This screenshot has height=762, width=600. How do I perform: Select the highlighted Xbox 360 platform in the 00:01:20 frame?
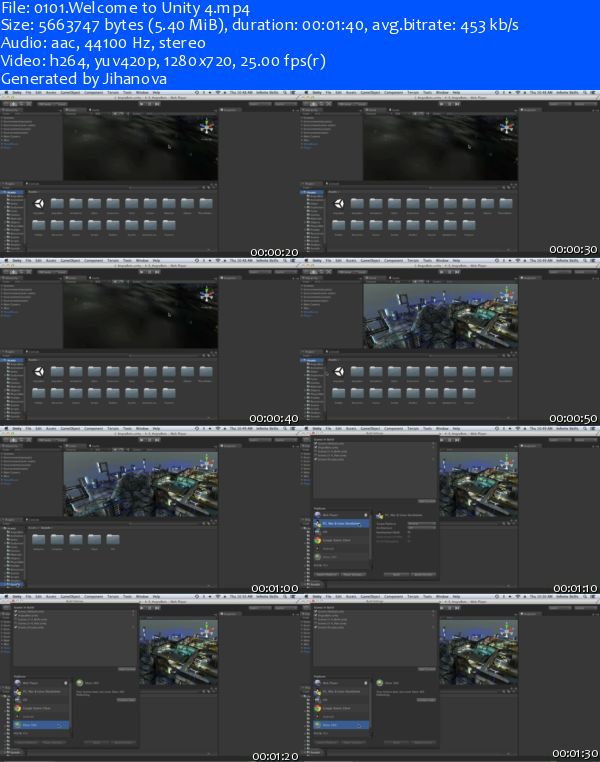pos(41,725)
